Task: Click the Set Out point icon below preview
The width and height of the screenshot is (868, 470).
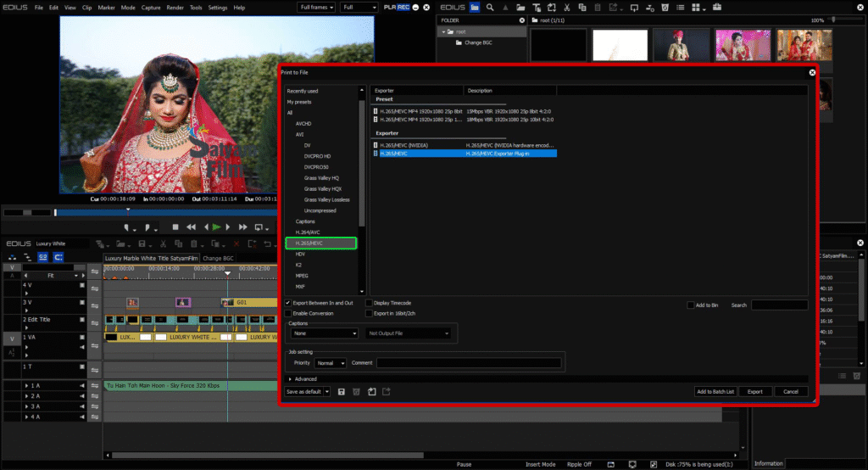Action: click(x=147, y=227)
